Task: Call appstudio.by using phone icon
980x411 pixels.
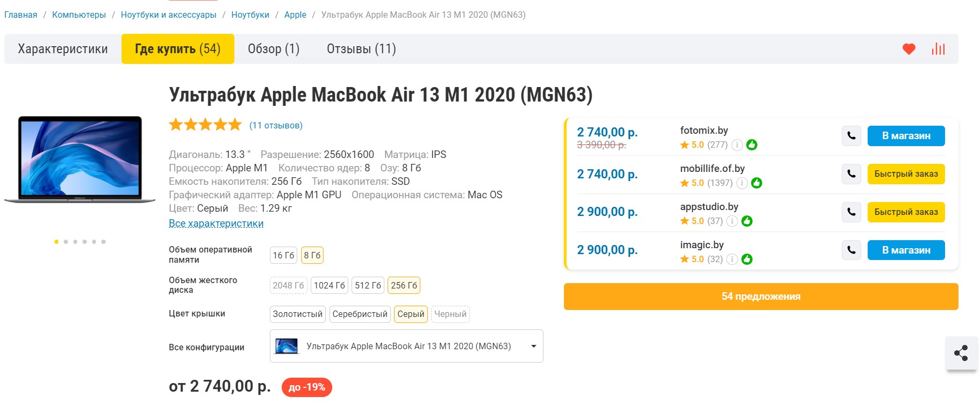Action: (x=852, y=212)
